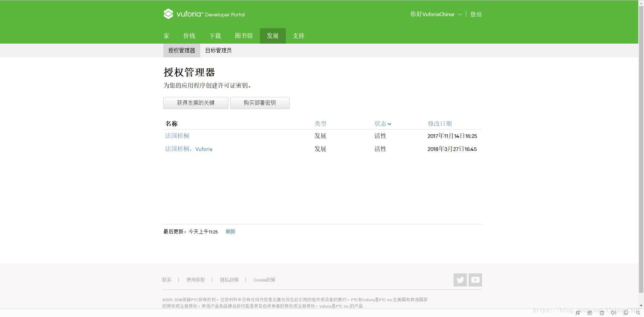Open the 下载 downloads menu
This screenshot has height=317, width=644.
tap(215, 36)
